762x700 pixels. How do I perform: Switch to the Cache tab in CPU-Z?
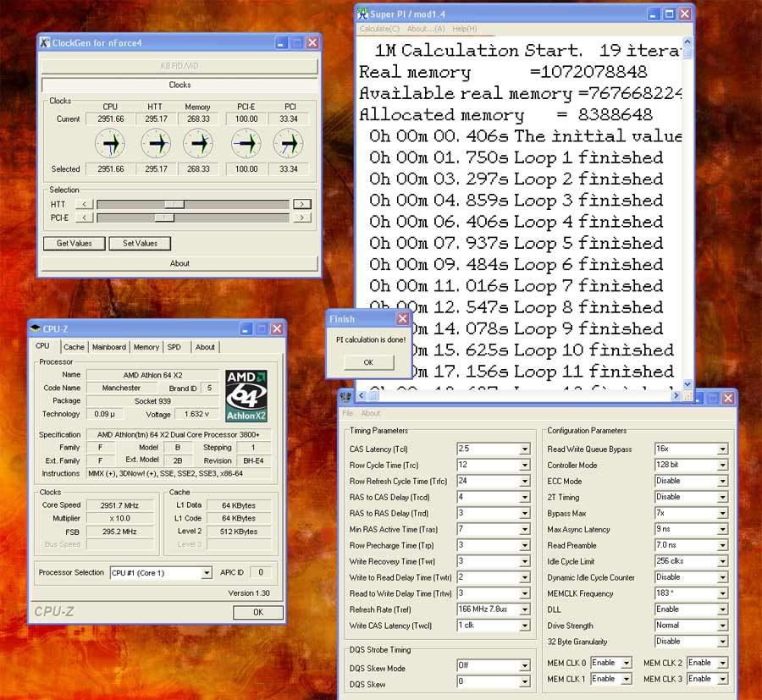(74, 347)
